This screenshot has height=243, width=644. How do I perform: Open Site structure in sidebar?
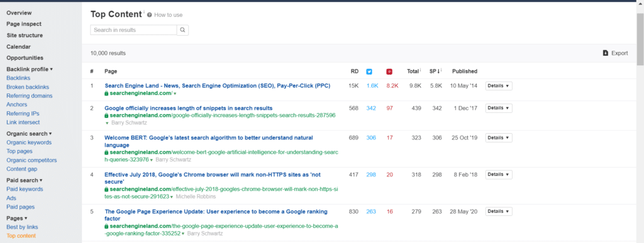[x=25, y=36]
